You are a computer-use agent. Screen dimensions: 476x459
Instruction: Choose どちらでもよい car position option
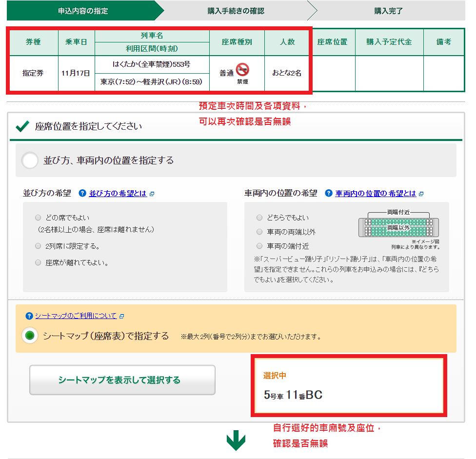[259, 218]
